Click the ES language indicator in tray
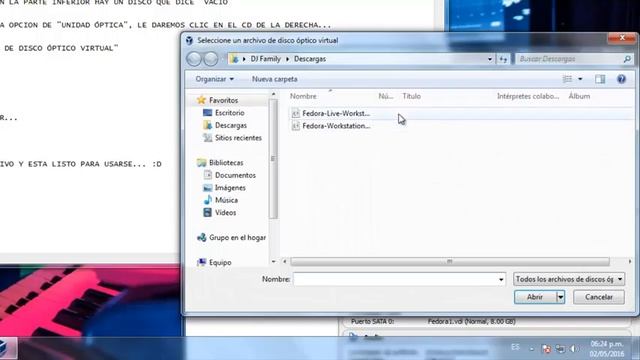This screenshot has width=640, height=360. coord(515,347)
